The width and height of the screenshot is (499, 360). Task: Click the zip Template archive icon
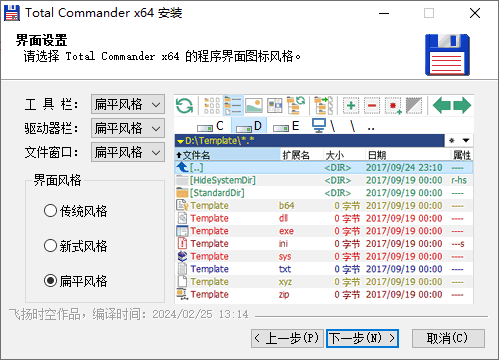[x=182, y=294]
